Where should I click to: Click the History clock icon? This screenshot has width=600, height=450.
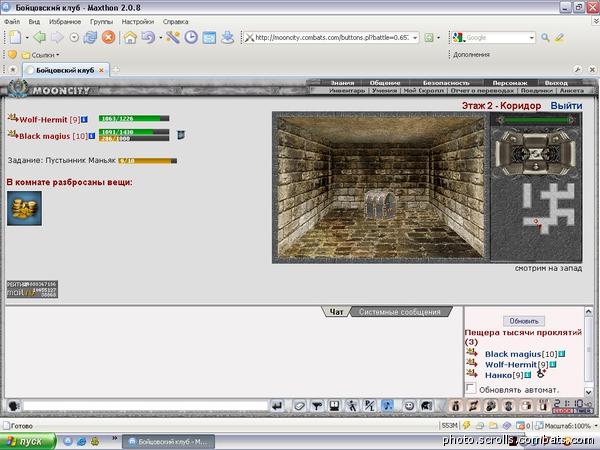coord(191,37)
